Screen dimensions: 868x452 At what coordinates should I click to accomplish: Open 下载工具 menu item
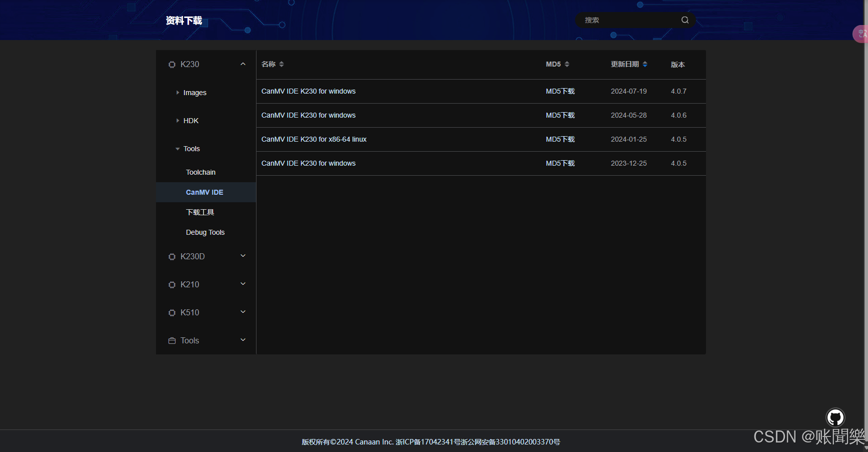click(200, 212)
